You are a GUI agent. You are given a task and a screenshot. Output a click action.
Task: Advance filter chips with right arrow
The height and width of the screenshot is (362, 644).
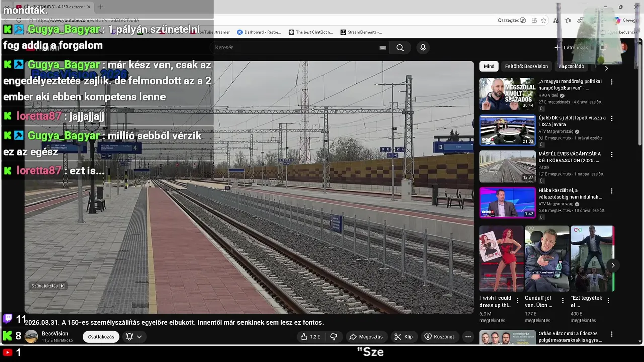606,68
